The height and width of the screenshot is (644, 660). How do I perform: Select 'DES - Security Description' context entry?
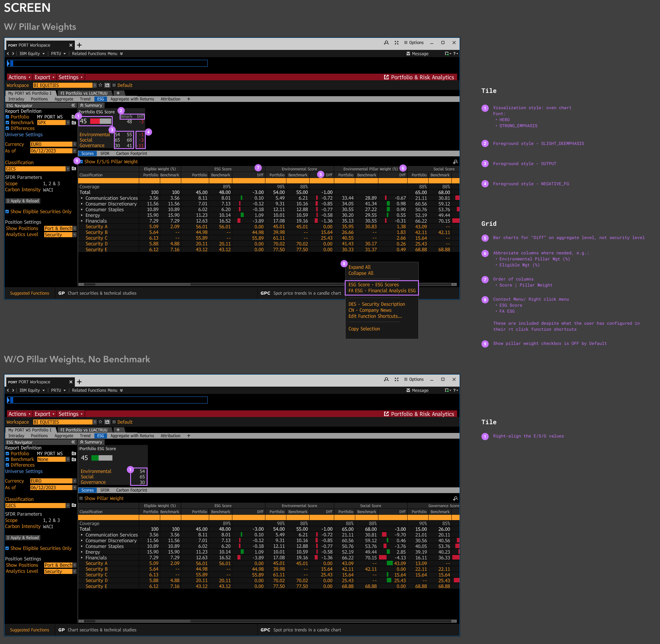[376, 304]
